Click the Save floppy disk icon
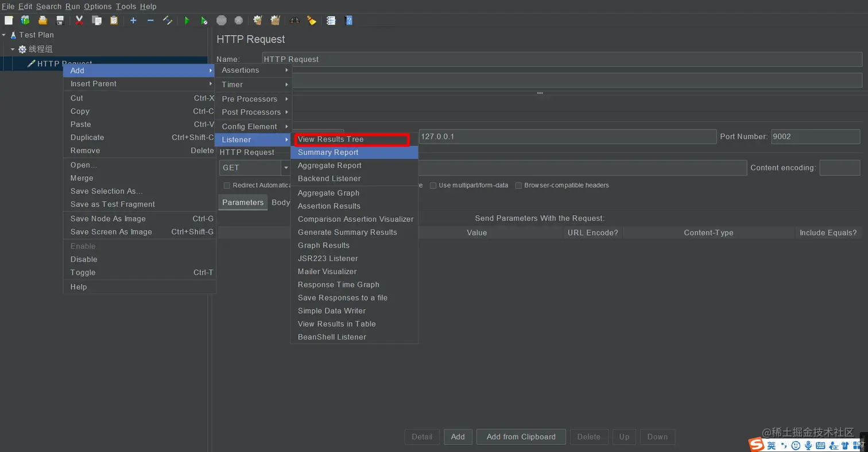 (60, 20)
